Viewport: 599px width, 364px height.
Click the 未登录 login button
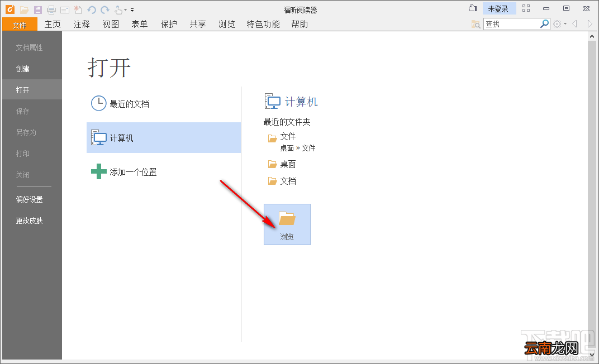click(499, 9)
